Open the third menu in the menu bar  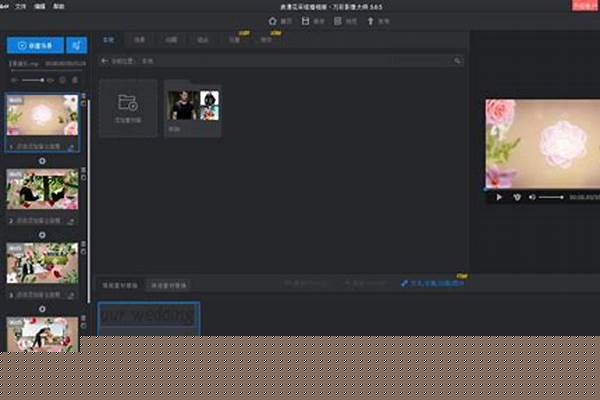59,7
